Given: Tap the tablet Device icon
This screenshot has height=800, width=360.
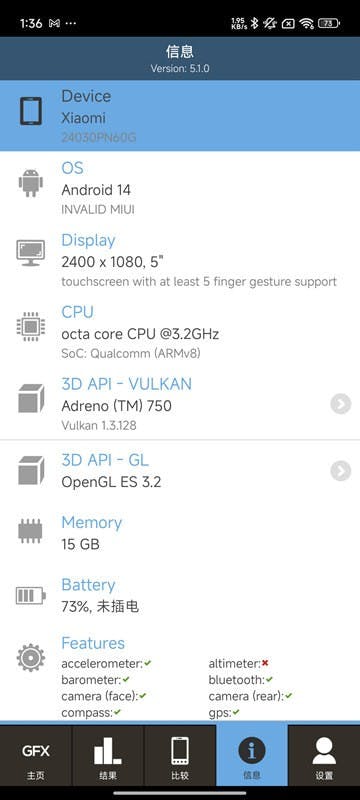Looking at the screenshot, I should [x=31, y=111].
